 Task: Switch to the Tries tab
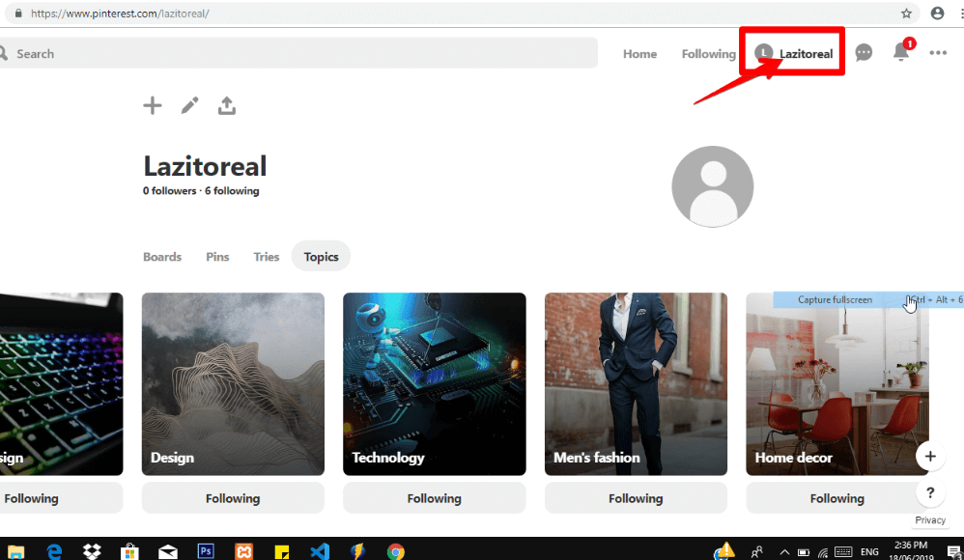click(x=267, y=257)
